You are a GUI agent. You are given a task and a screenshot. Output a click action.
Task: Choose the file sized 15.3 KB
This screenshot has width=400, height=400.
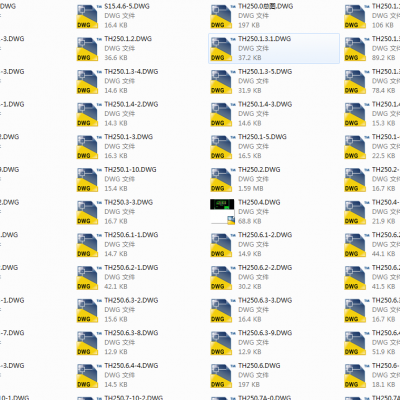point(372,115)
